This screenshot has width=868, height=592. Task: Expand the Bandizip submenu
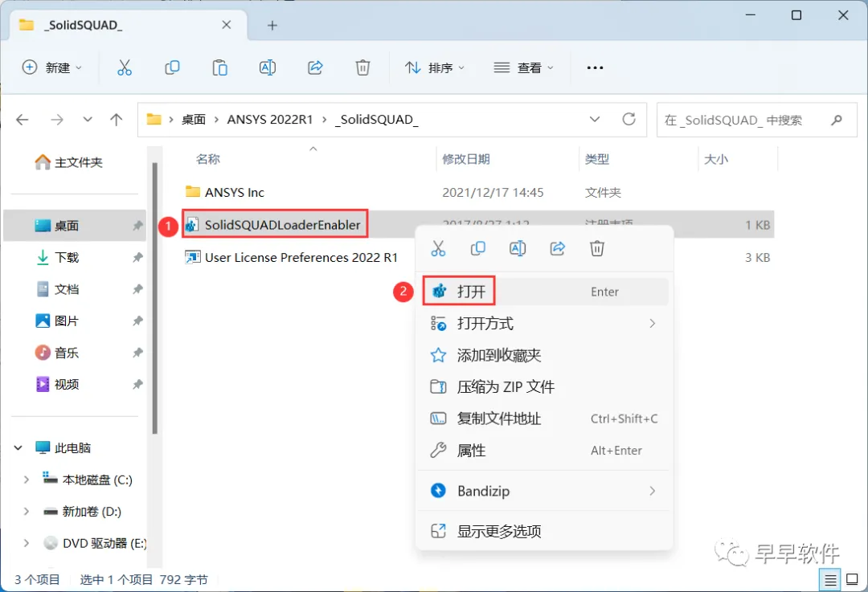652,491
